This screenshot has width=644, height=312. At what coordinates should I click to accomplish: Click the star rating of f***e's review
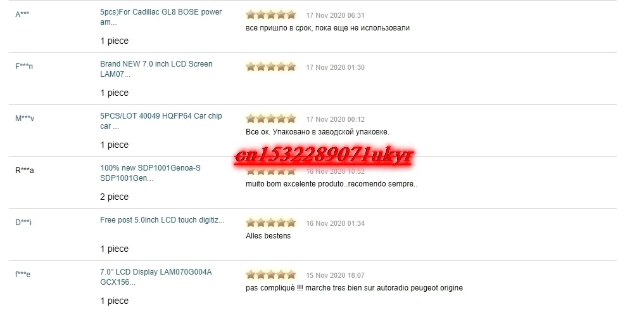click(270, 275)
